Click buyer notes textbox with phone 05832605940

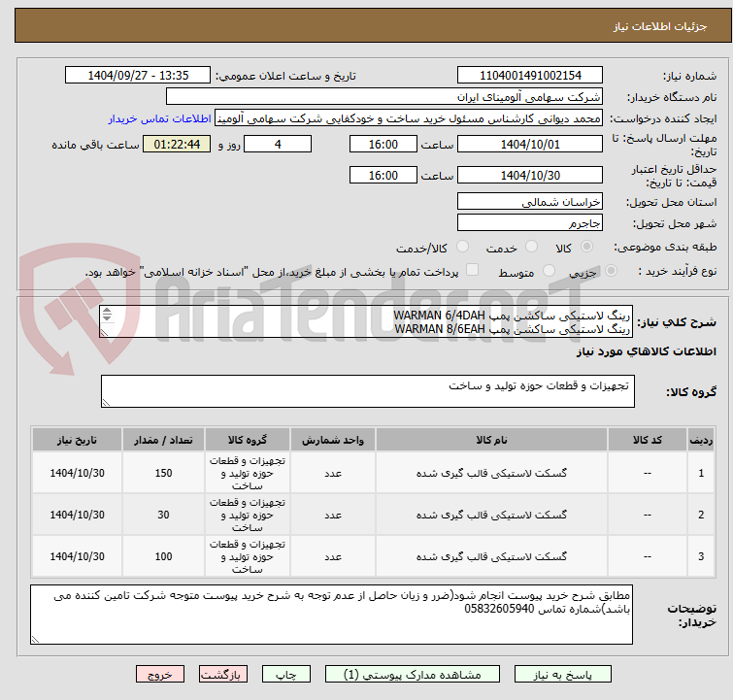coord(331,615)
